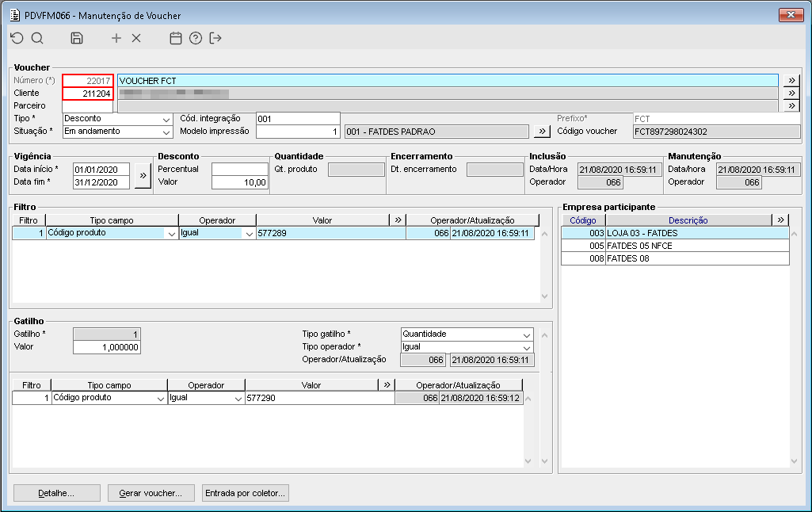Click the help question mark icon

click(x=195, y=38)
